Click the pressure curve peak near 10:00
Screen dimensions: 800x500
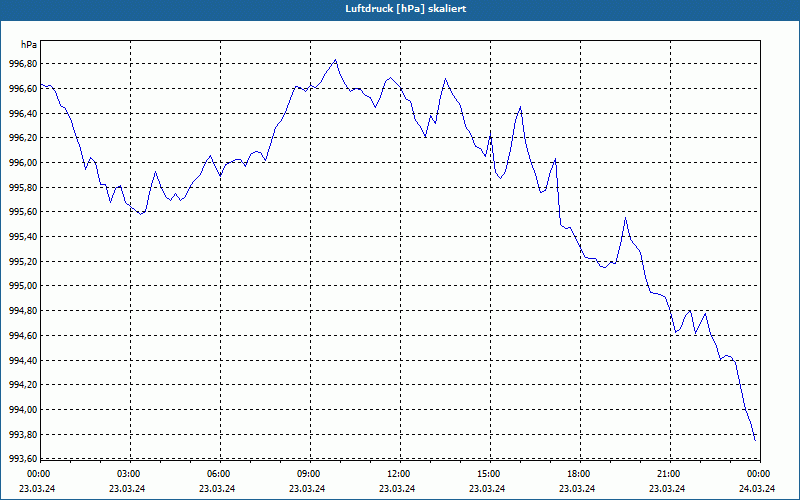click(335, 60)
